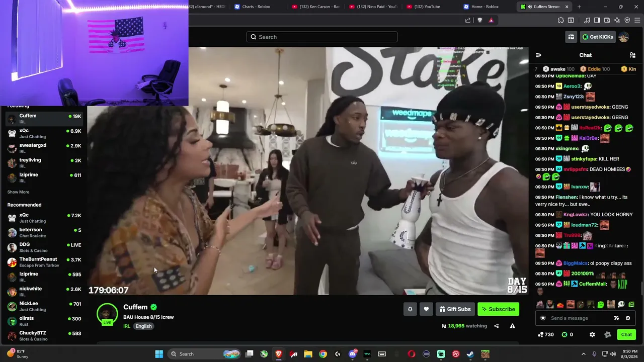644x362 pixels.
Task: Click the notification bell for Cuffem
Action: coord(410,309)
